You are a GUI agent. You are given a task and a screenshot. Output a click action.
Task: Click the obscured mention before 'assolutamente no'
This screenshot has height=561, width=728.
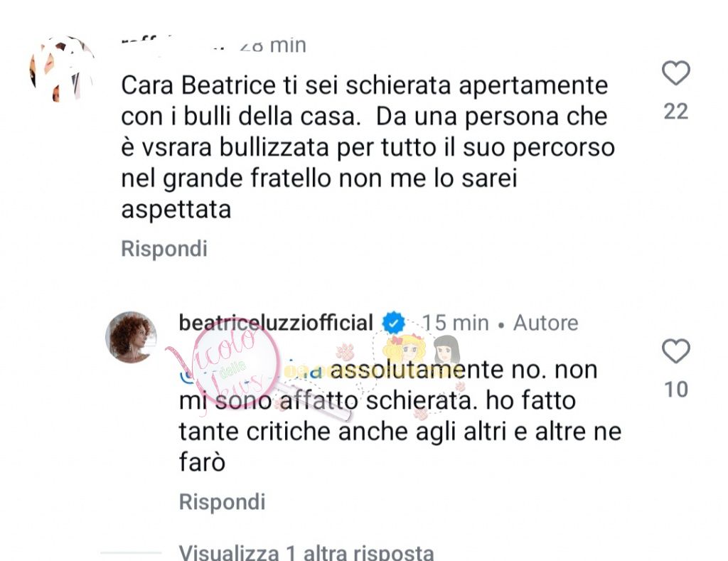click(x=251, y=372)
